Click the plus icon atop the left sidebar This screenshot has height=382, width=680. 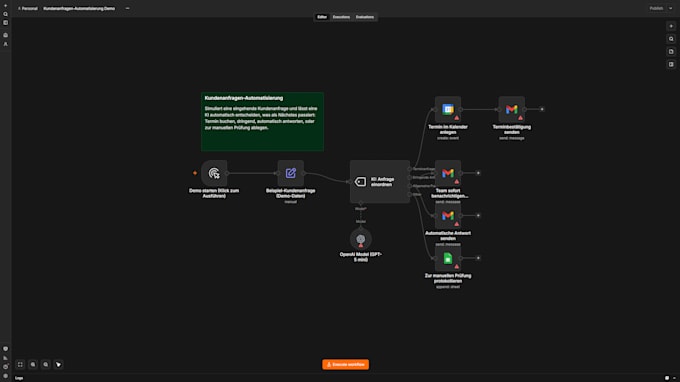click(x=6, y=6)
